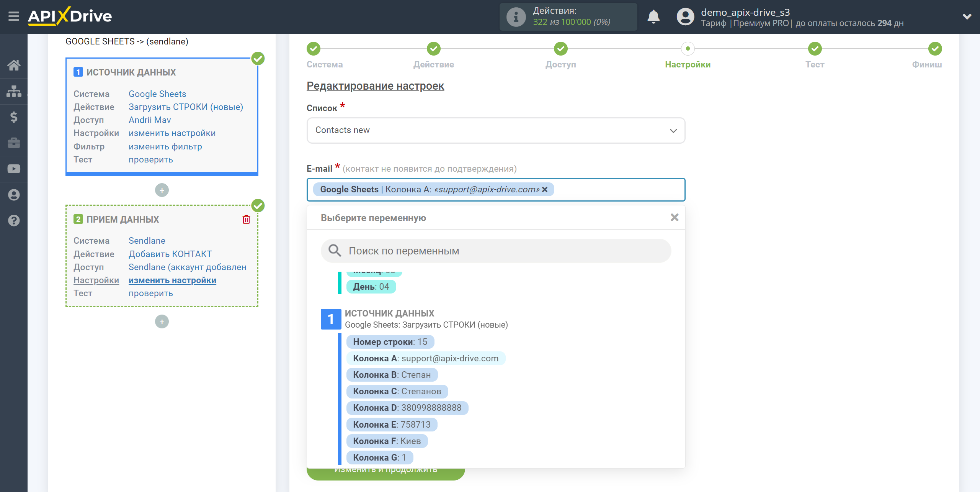Open Google Sheets system link

(x=157, y=94)
